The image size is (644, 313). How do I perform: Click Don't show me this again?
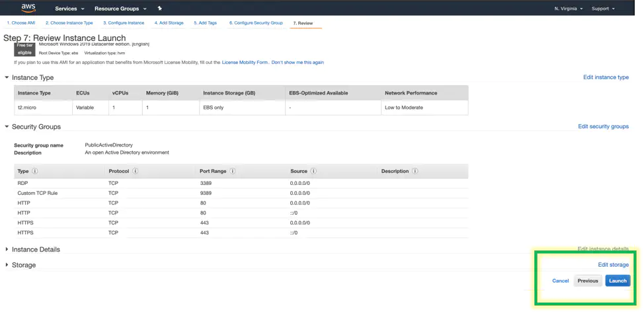[x=298, y=62]
